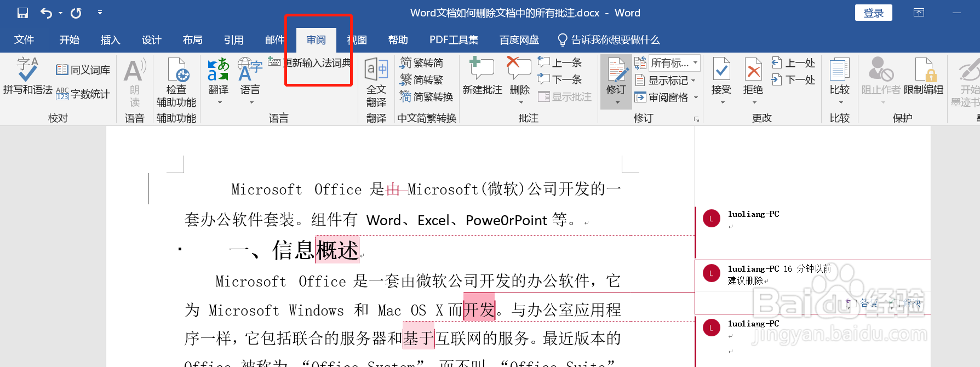Click the first luoliang-PC comment
Viewport: 980px width, 367px height.
753,214
